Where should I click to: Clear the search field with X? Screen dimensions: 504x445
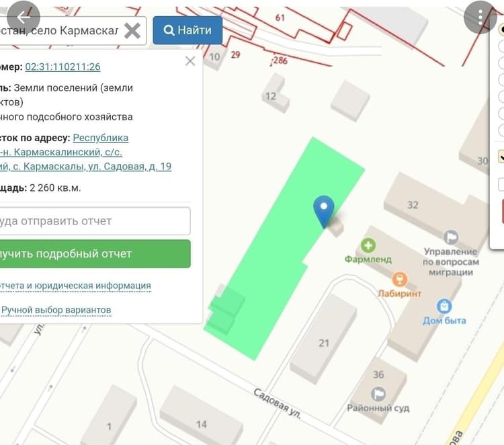point(132,31)
